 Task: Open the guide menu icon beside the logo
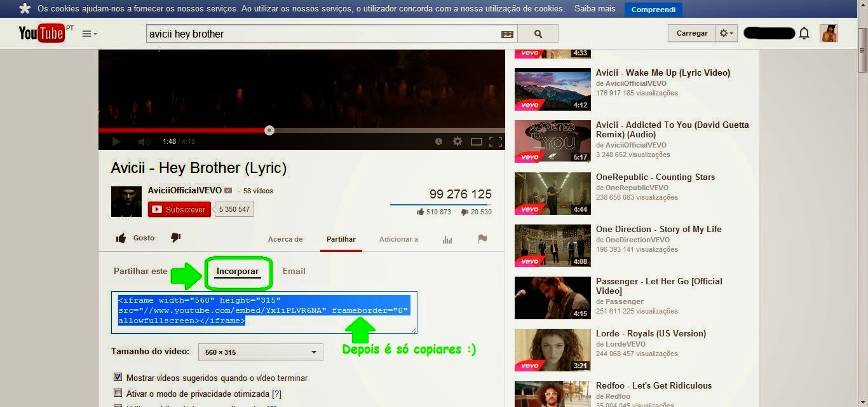click(x=90, y=34)
